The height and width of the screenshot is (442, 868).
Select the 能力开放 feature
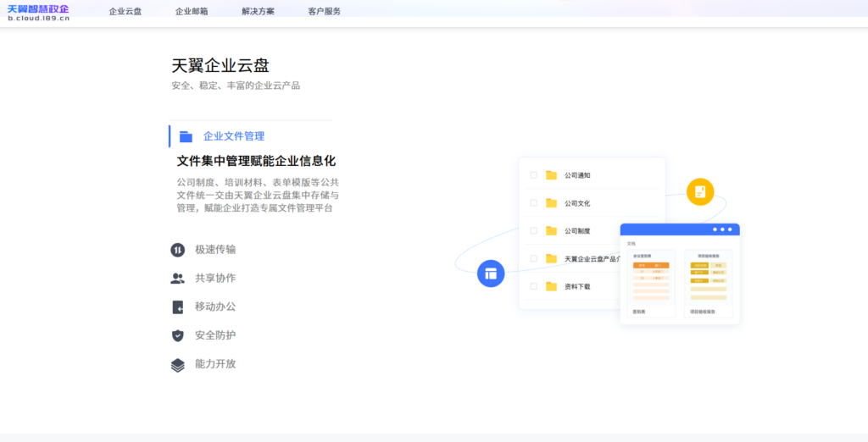coord(215,364)
